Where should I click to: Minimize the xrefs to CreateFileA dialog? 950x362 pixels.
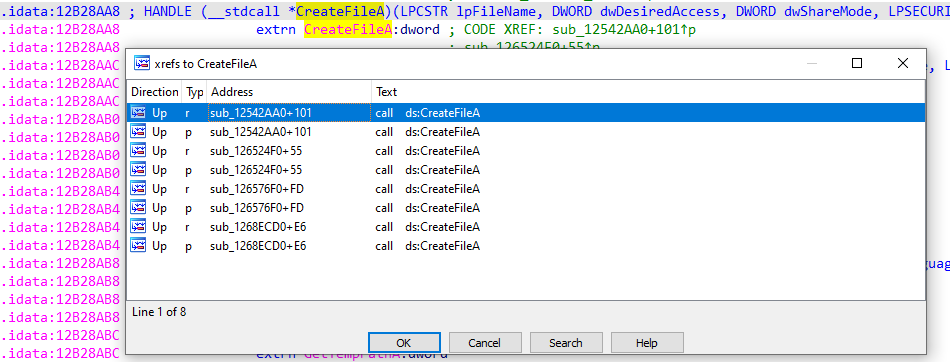coord(812,63)
